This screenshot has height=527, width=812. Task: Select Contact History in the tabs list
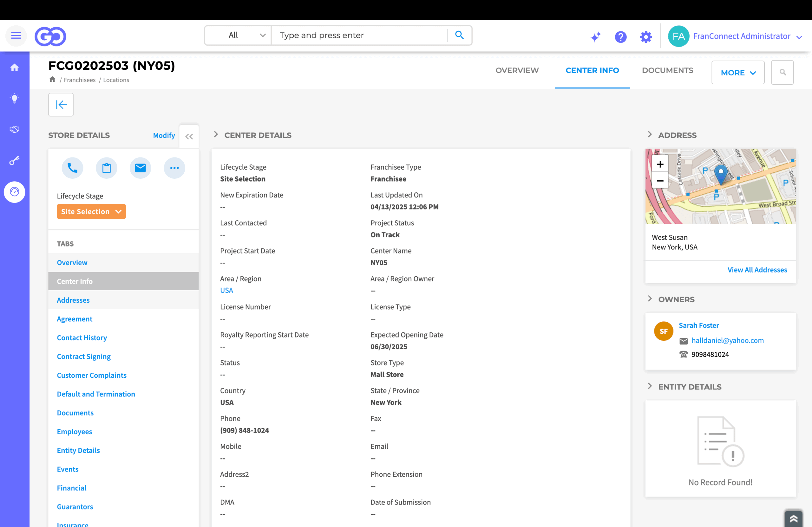click(82, 337)
